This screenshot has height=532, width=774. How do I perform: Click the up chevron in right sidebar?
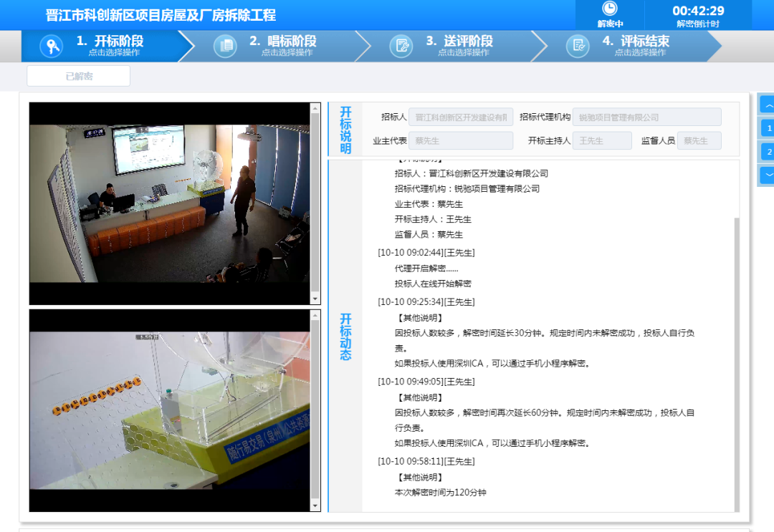tap(768, 105)
